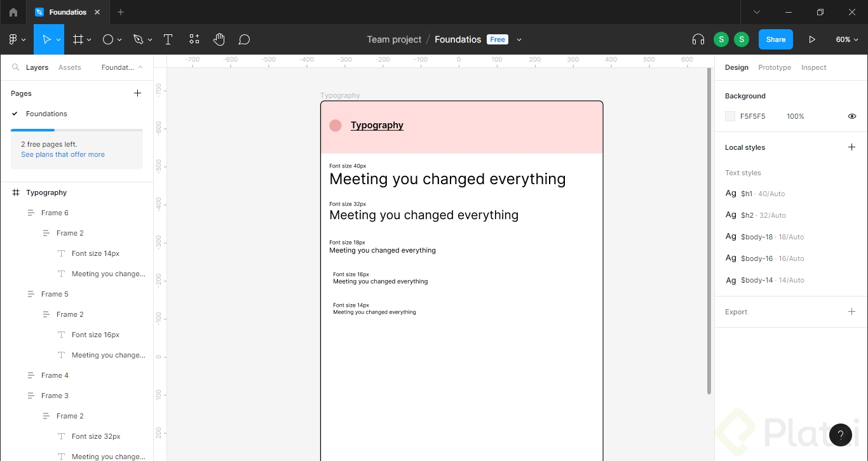Go to Figma home icon
Screen dimensions: 868x461
pyautogui.click(x=13, y=12)
